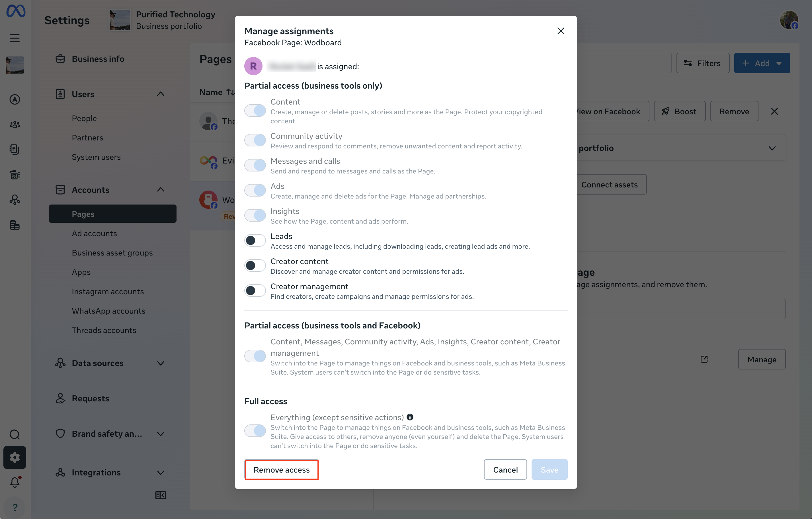Click the sidebar collapse panel icon
Image resolution: width=812 pixels, height=519 pixels.
pos(161,495)
